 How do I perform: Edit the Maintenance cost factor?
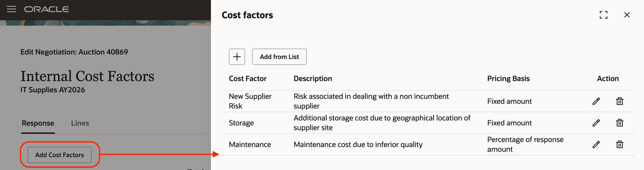596,144
